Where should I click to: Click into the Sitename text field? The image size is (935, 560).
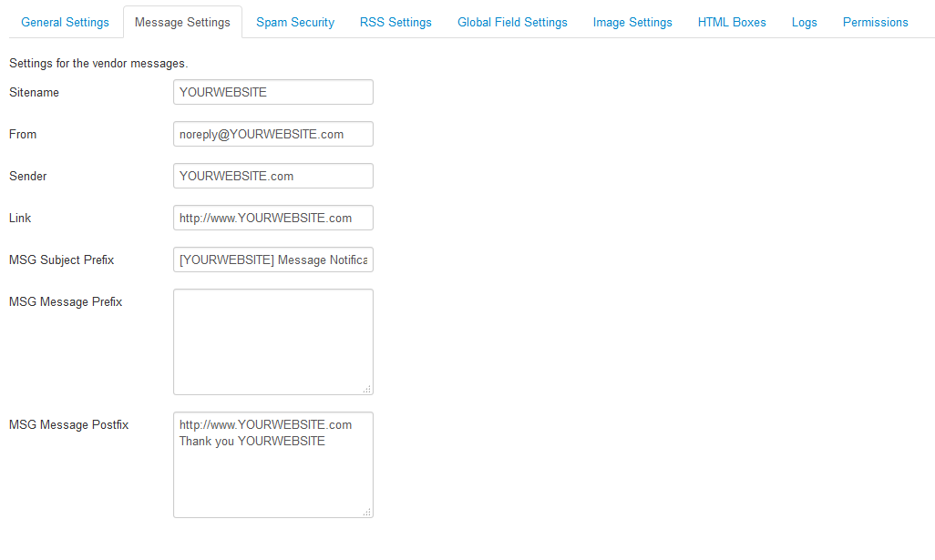click(x=272, y=92)
